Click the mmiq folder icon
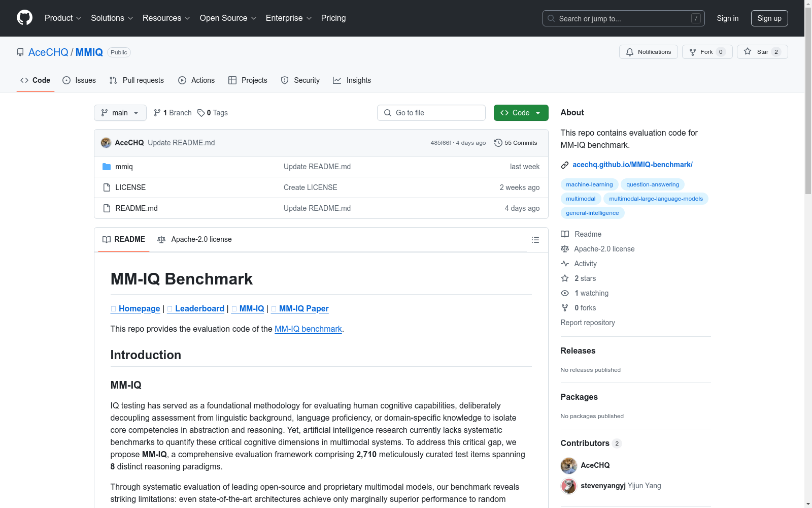This screenshot has height=508, width=812. click(107, 167)
